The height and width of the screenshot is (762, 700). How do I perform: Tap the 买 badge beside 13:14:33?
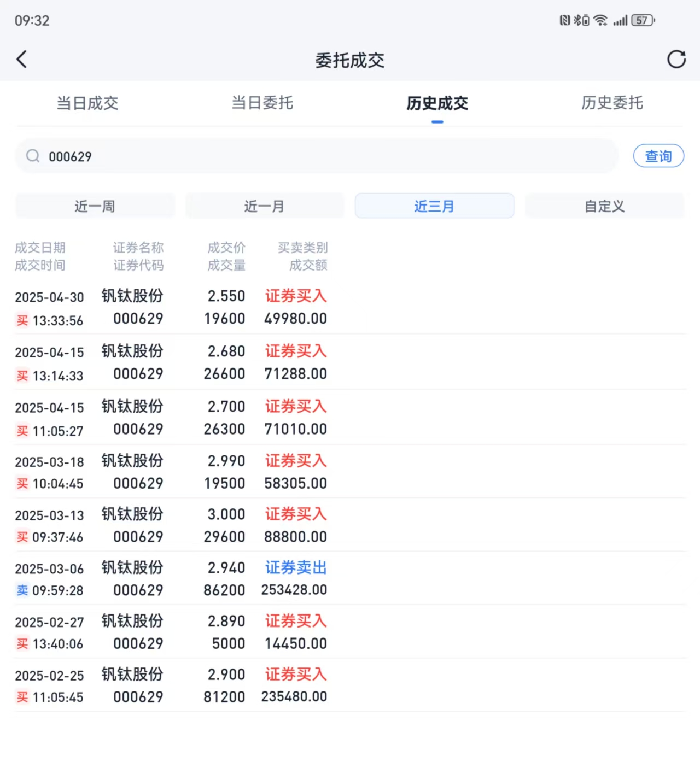22,376
